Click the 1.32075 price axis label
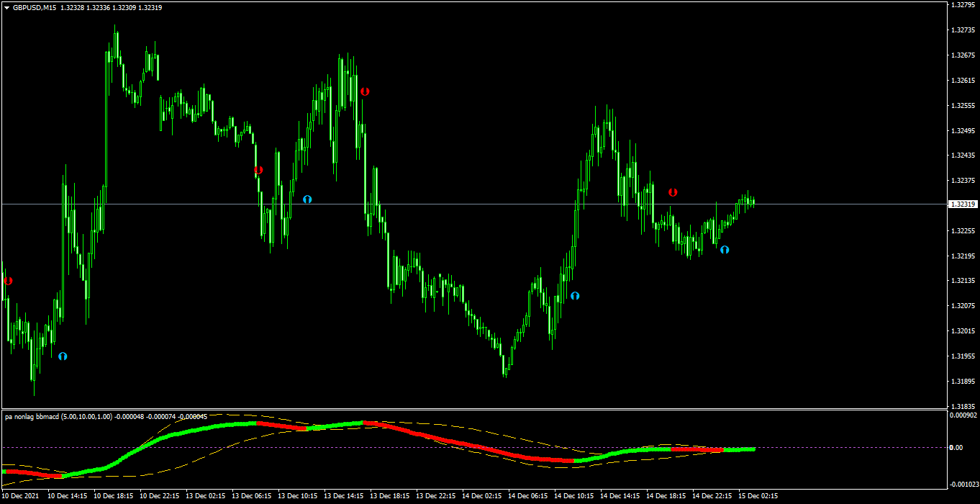This screenshot has width=980, height=504. pyautogui.click(x=962, y=306)
